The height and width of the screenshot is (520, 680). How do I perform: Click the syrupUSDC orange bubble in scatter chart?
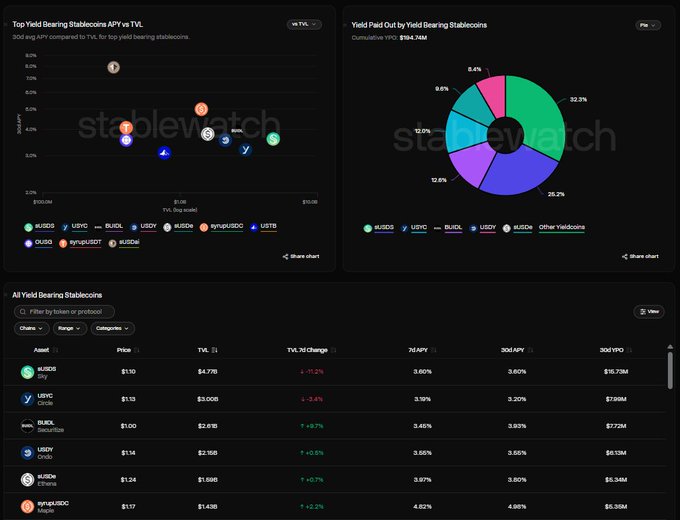point(201,109)
